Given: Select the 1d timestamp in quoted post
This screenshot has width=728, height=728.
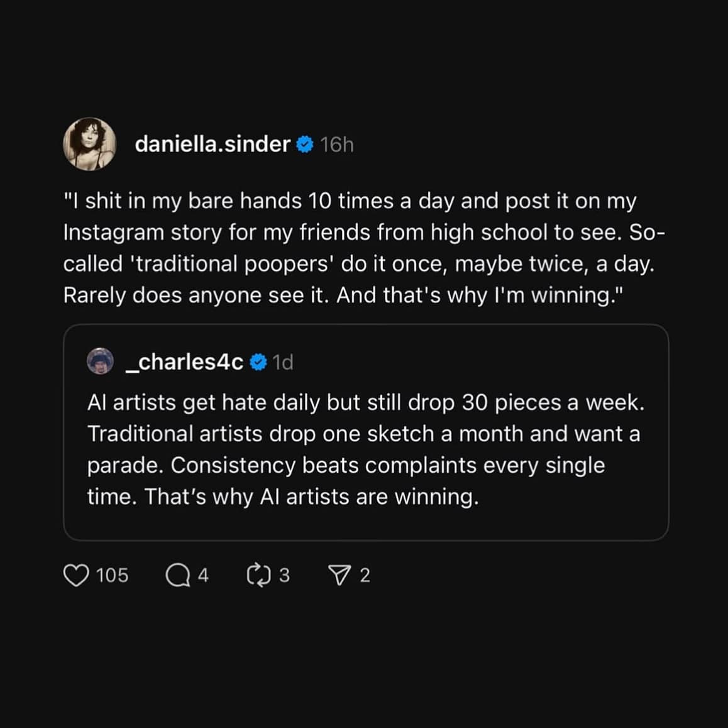Looking at the screenshot, I should (284, 361).
